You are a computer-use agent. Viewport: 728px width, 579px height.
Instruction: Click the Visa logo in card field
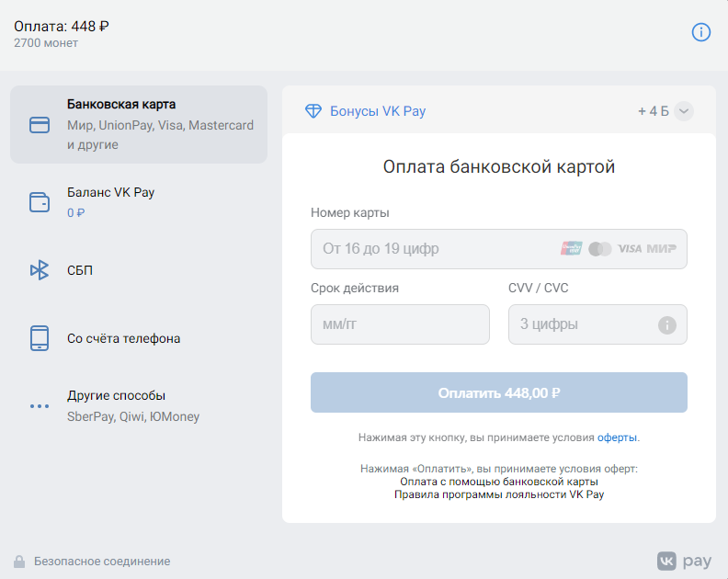(630, 249)
